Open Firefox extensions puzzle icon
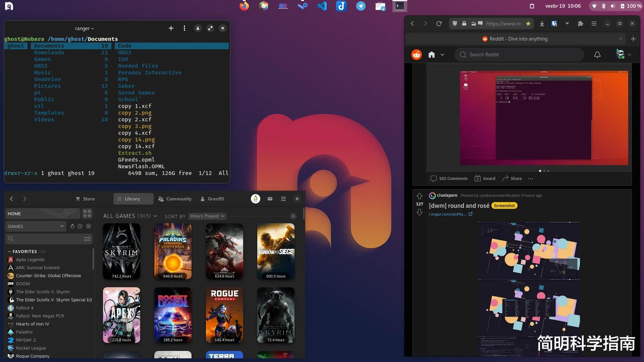The width and height of the screenshot is (644, 362). click(580, 23)
